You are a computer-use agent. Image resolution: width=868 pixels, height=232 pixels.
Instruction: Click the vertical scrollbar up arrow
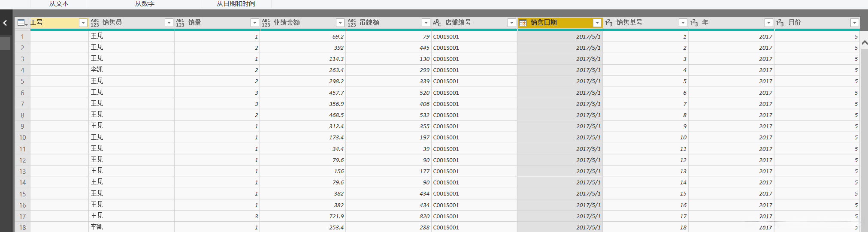tap(865, 43)
